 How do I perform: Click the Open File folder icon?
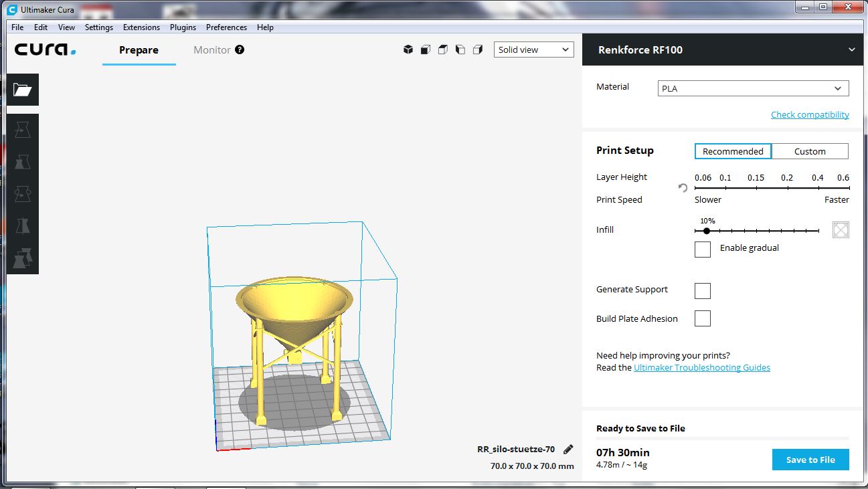tap(22, 90)
